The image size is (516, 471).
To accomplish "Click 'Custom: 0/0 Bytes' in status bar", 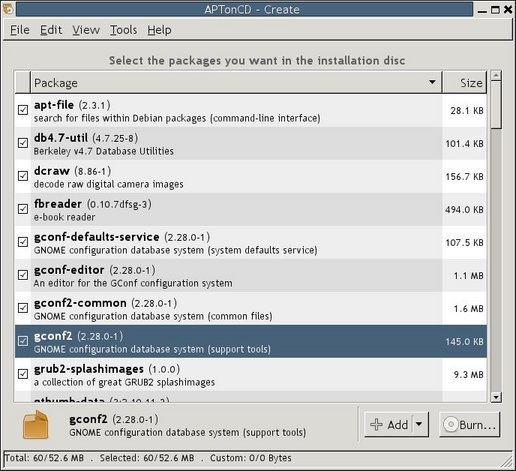I will coord(251,458).
